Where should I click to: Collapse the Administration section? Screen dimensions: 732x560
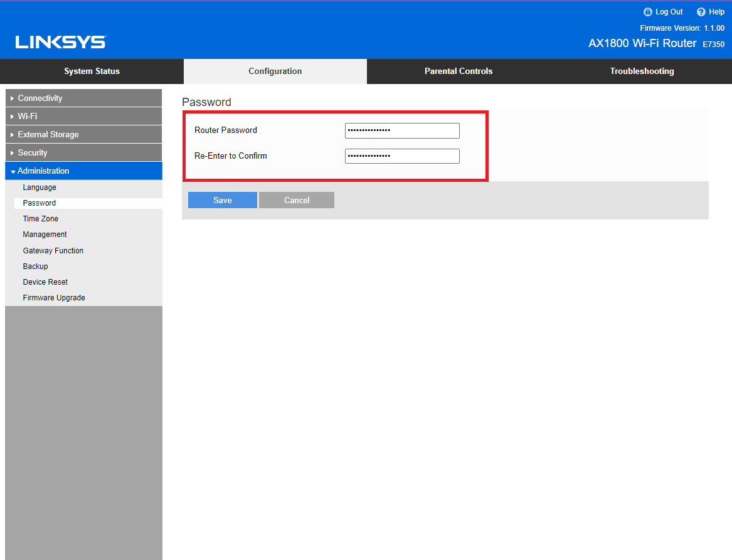coord(83,171)
